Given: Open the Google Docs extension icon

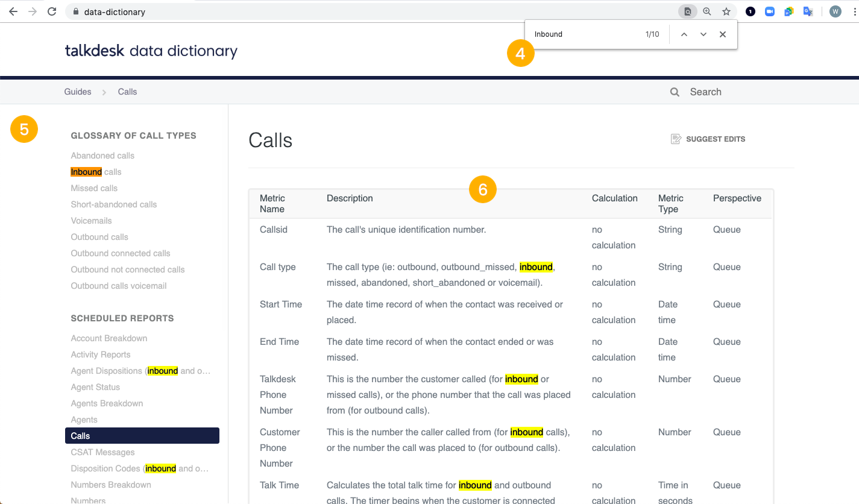Looking at the screenshot, I should point(788,11).
